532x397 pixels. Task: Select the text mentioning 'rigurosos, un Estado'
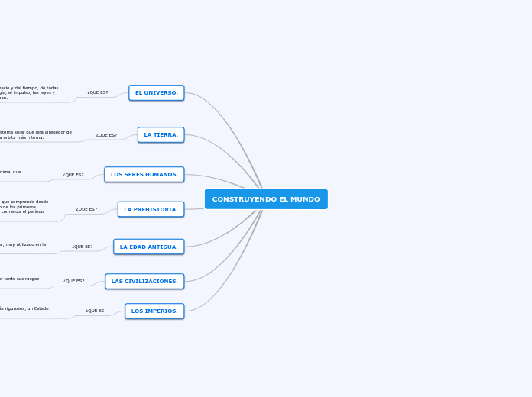(x=24, y=308)
